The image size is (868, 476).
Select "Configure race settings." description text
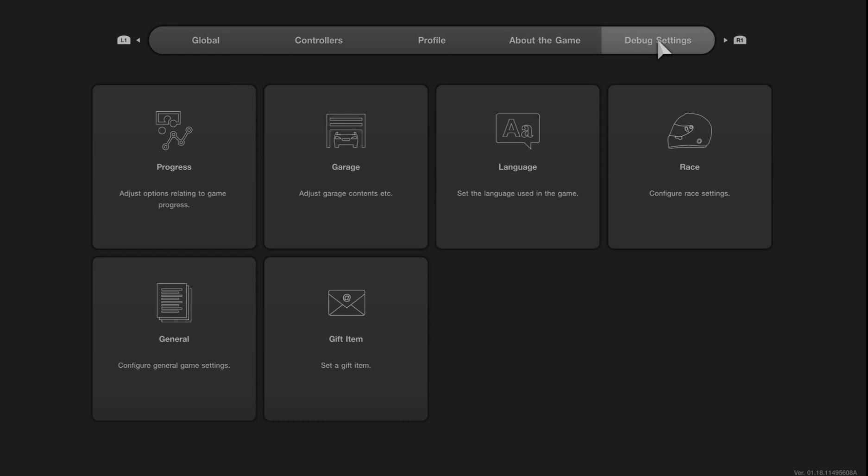(689, 193)
